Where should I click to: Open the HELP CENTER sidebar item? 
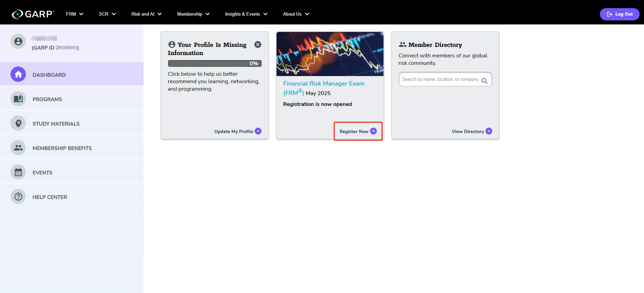[72, 196]
